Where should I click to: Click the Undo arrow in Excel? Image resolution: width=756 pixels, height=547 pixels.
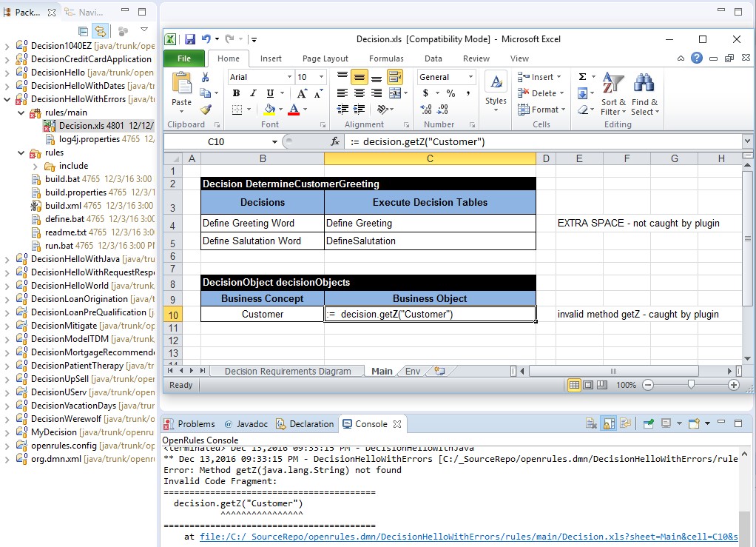click(206, 39)
